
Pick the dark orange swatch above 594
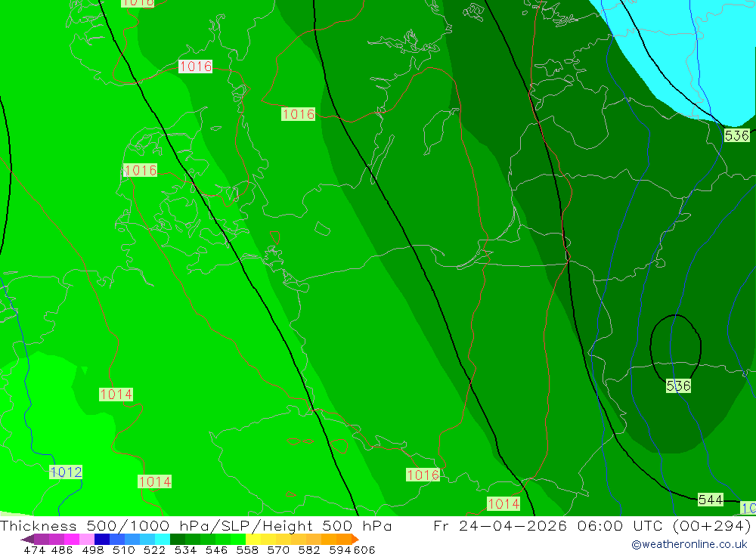pyautogui.click(x=344, y=539)
